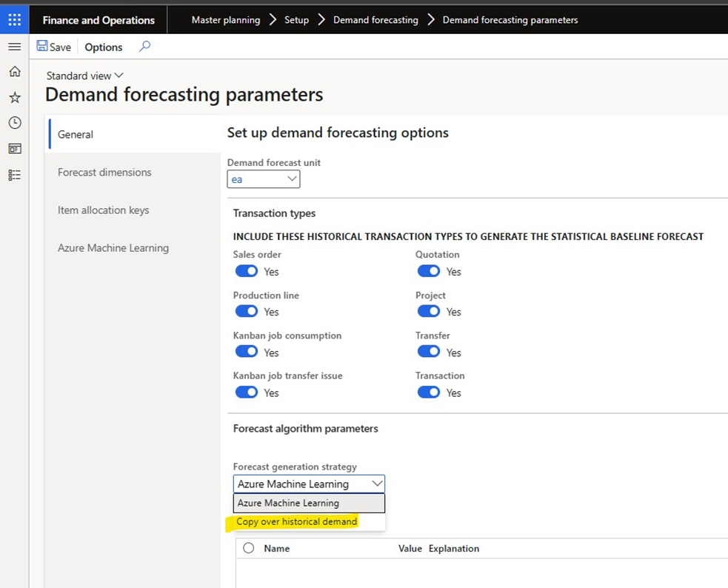This screenshot has width=728, height=588.
Task: Sort by the Name column header
Action: point(277,548)
